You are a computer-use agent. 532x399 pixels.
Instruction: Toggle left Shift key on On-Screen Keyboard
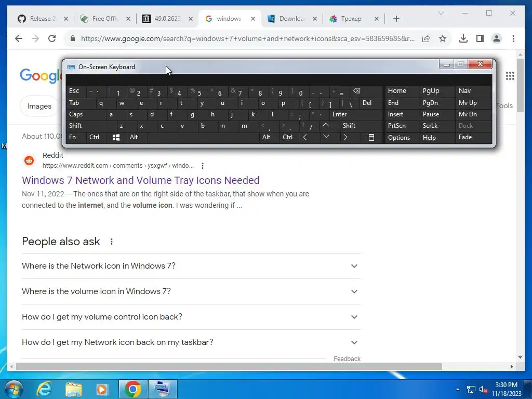(x=91, y=126)
